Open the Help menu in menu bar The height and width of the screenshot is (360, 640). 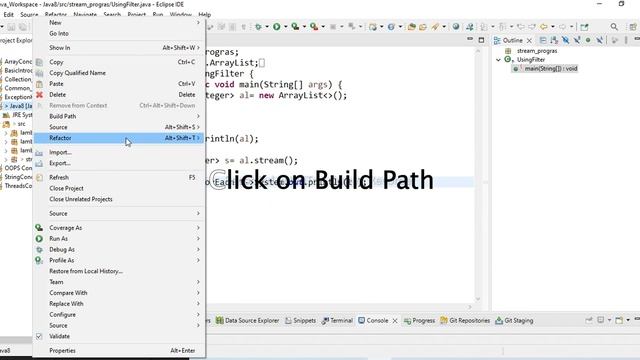click(x=204, y=15)
